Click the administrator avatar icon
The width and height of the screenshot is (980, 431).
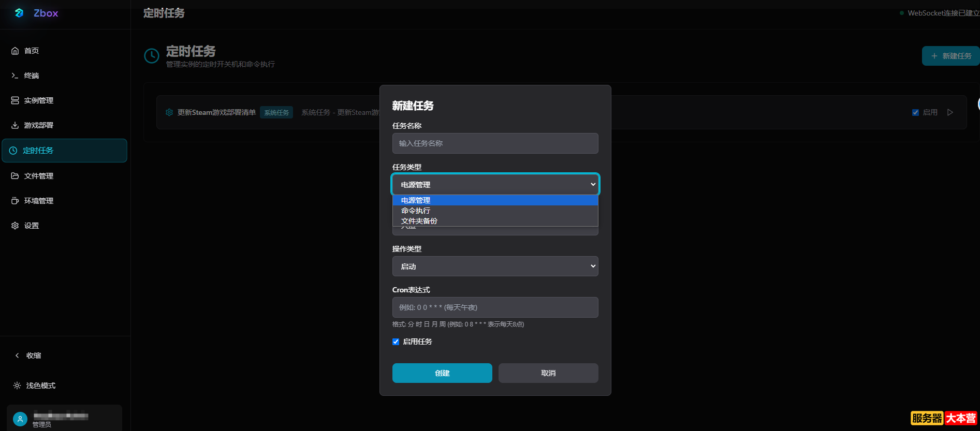coord(20,419)
